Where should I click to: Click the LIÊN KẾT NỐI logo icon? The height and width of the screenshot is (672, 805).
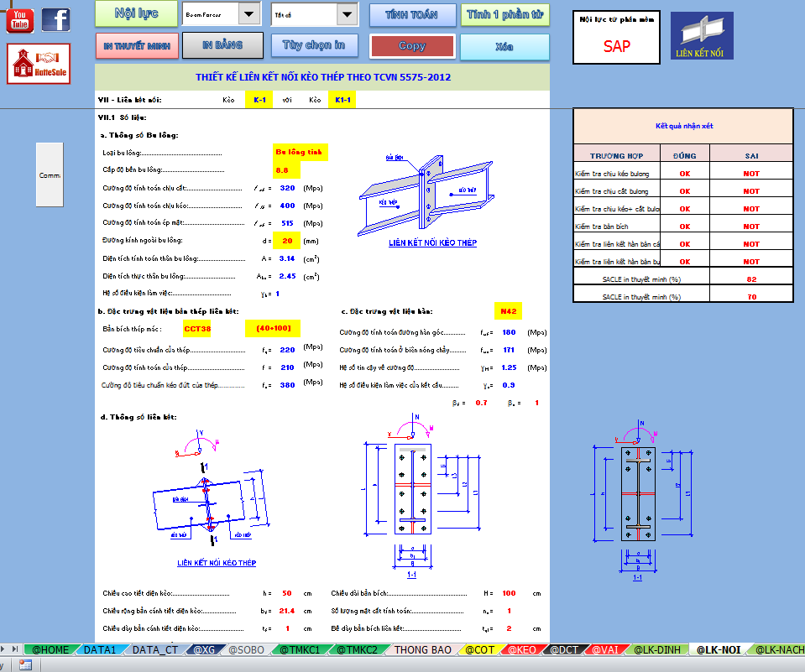[x=703, y=36]
